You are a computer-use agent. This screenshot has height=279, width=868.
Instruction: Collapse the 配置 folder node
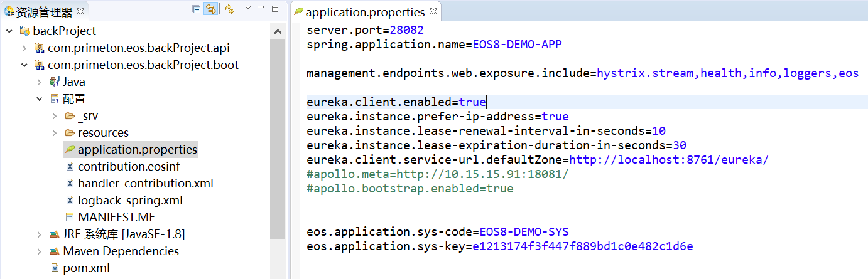(x=39, y=99)
